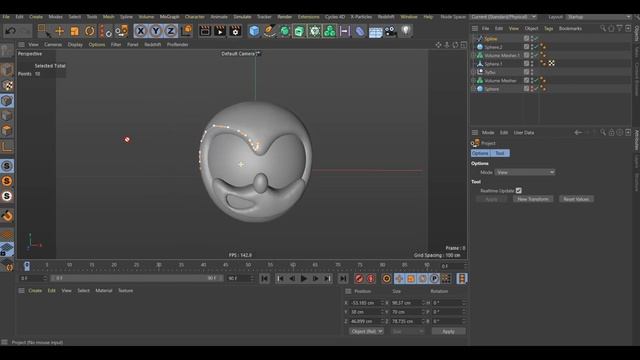Switch to Points mode in left palette
This screenshot has height=360, width=640.
(7, 101)
